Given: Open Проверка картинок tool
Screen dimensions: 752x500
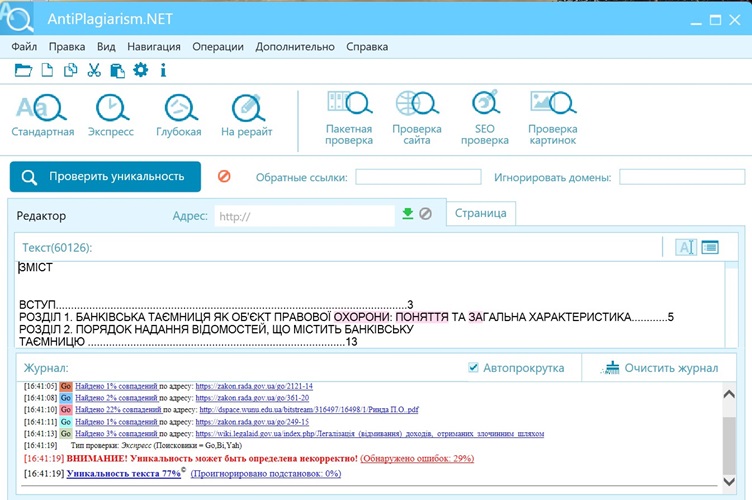Looking at the screenshot, I should click(x=553, y=118).
